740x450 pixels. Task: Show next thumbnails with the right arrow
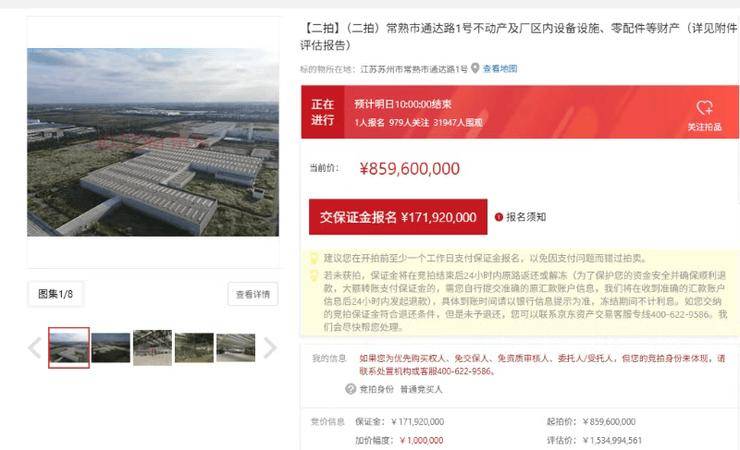(x=269, y=348)
